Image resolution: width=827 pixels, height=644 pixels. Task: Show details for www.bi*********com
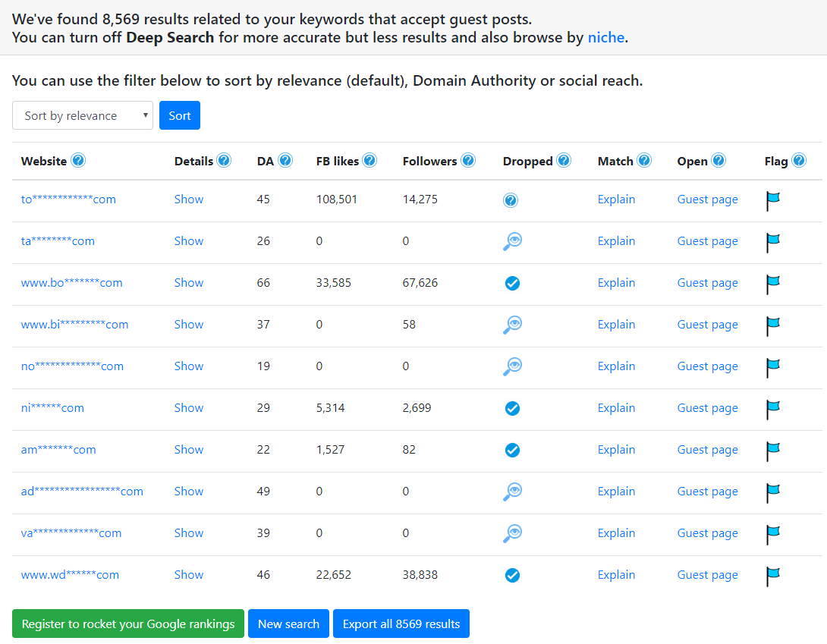pos(189,325)
